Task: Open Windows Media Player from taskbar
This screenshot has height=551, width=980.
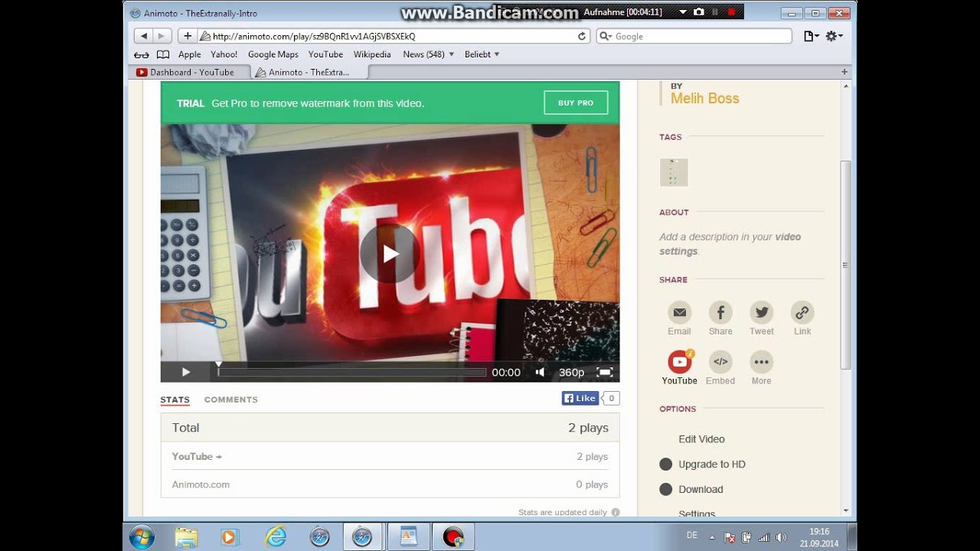Action: point(230,537)
